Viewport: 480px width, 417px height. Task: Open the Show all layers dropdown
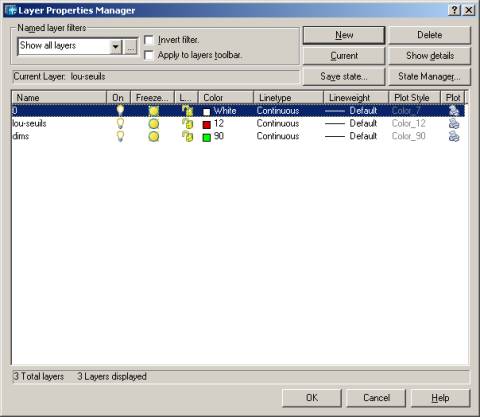pos(115,47)
